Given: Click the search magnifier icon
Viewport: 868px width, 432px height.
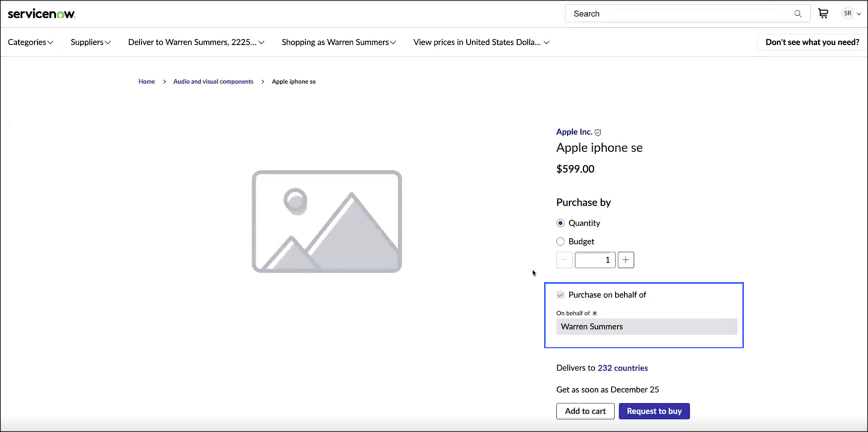Looking at the screenshot, I should point(798,14).
